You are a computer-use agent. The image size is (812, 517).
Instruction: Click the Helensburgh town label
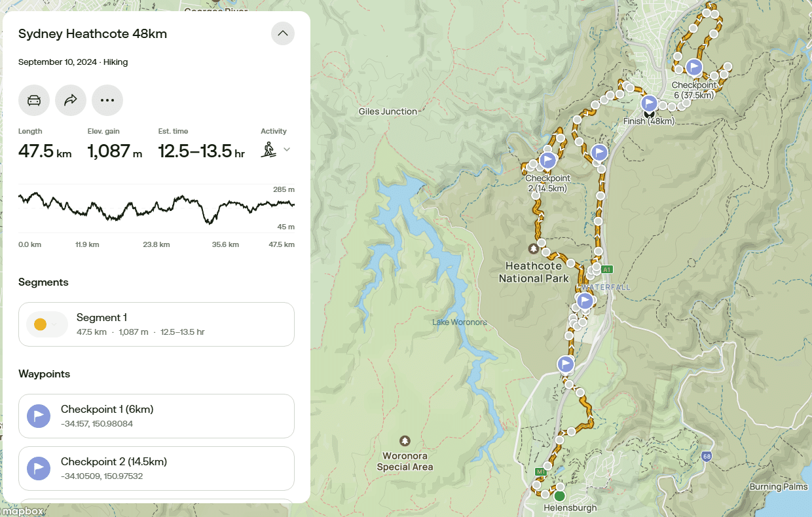click(x=570, y=508)
